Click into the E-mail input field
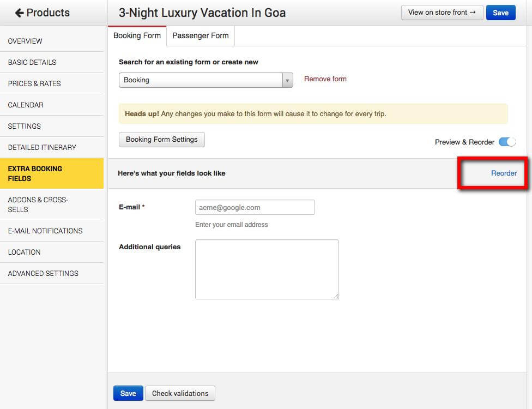Viewport: 532px width, 409px height. point(255,207)
